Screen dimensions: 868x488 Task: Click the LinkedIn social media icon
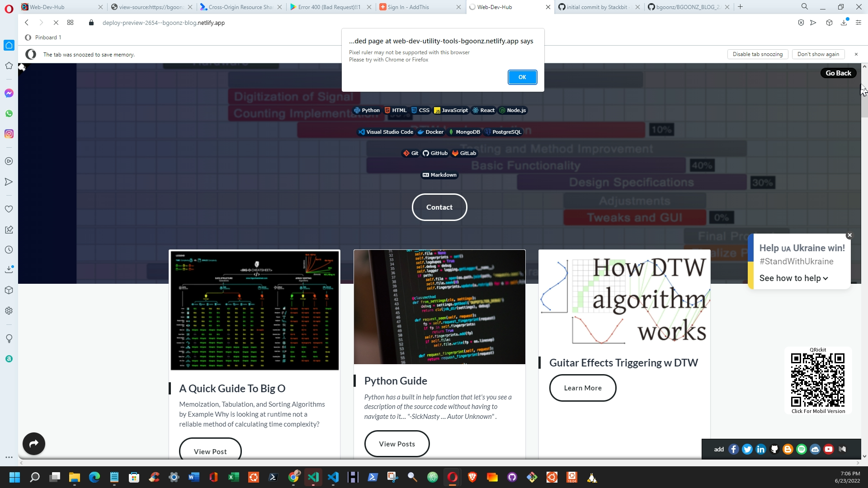click(761, 449)
